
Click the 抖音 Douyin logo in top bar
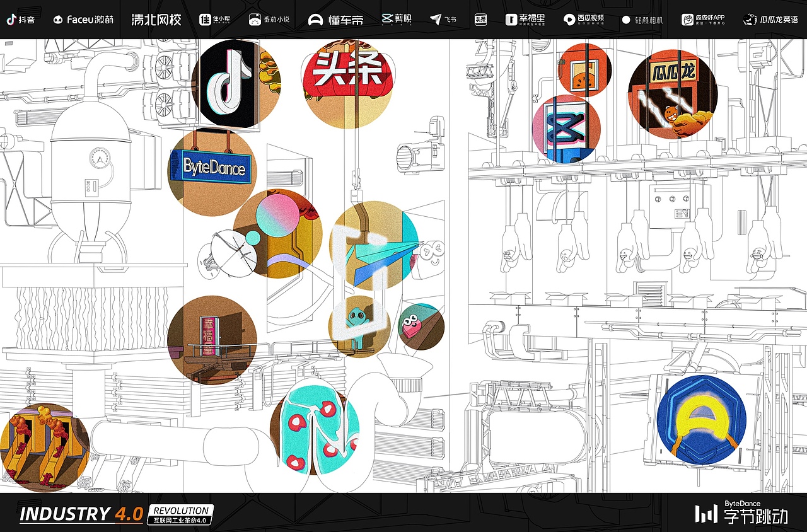[x=21, y=20]
